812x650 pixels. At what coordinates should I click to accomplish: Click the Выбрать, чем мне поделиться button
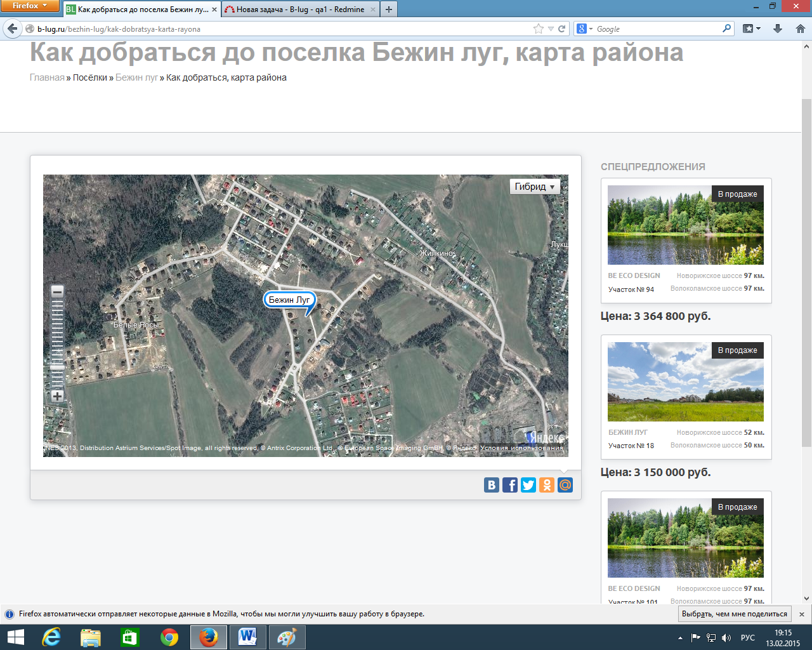734,614
